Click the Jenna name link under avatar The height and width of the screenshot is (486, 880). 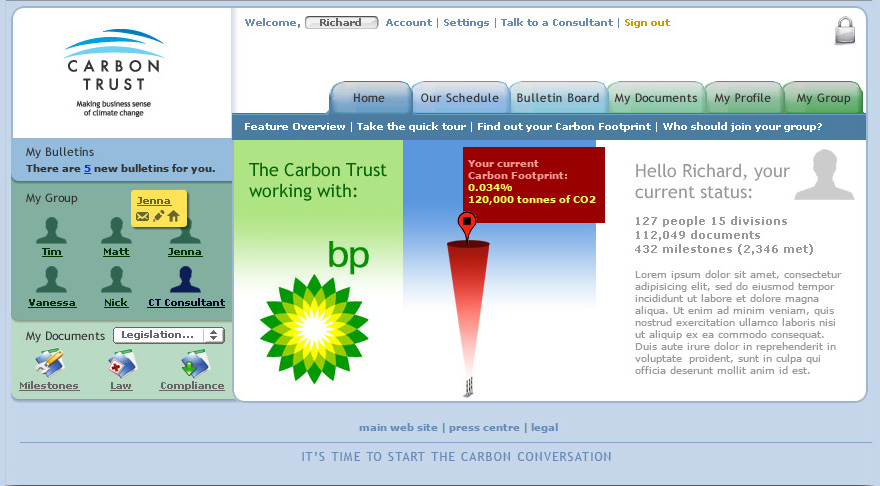click(x=185, y=251)
